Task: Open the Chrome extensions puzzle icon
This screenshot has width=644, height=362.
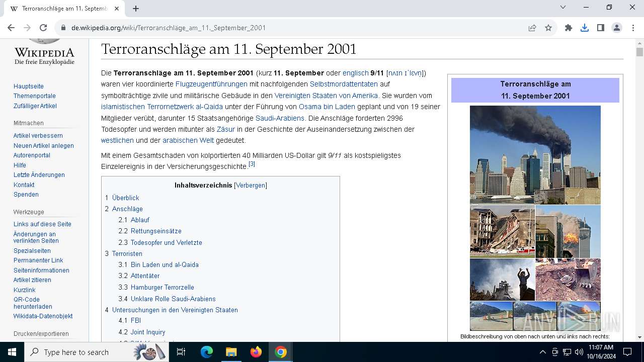Action: (569, 28)
